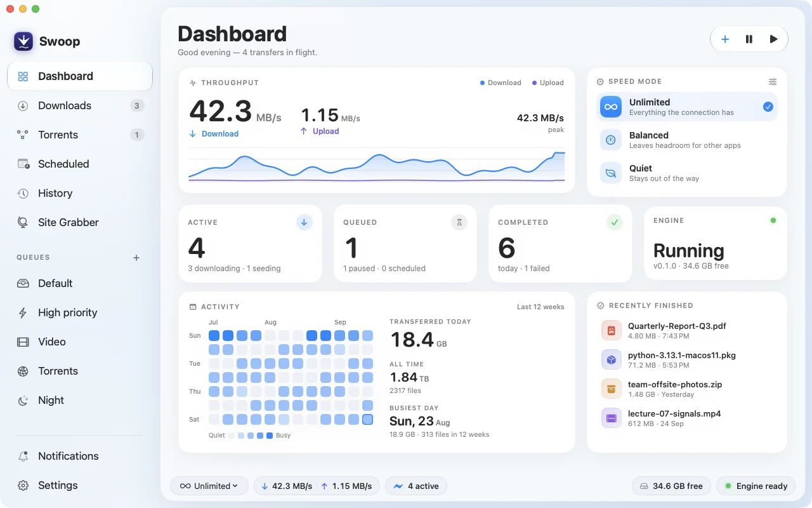Viewport: 812px width, 508px height.
Task: Open speed mode settings sliders icon
Action: (x=773, y=82)
